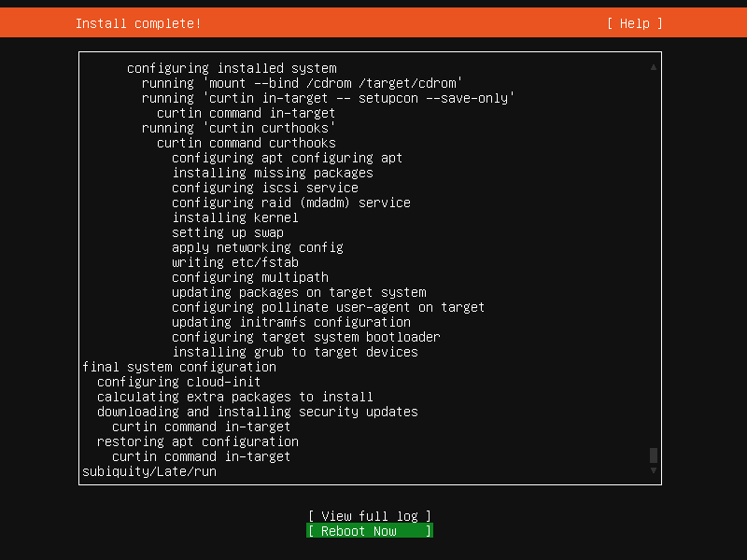747x560 pixels.
Task: Click the 'installing kernel' log entry
Action: click(233, 217)
